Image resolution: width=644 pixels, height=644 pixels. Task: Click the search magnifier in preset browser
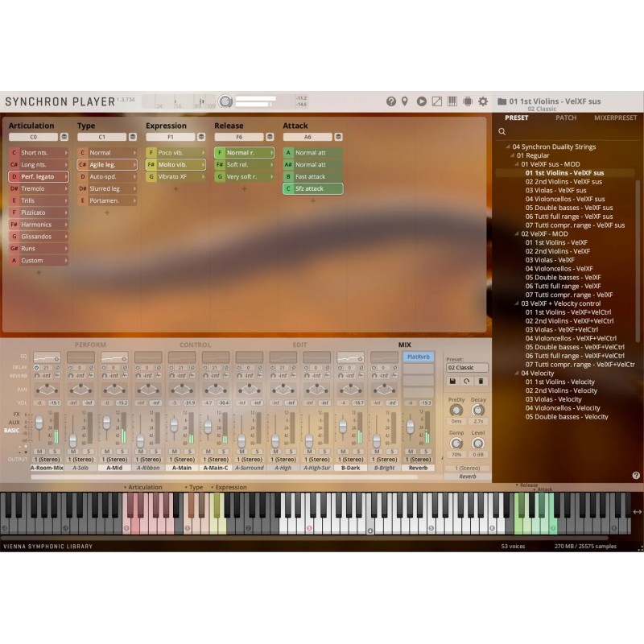(502, 131)
